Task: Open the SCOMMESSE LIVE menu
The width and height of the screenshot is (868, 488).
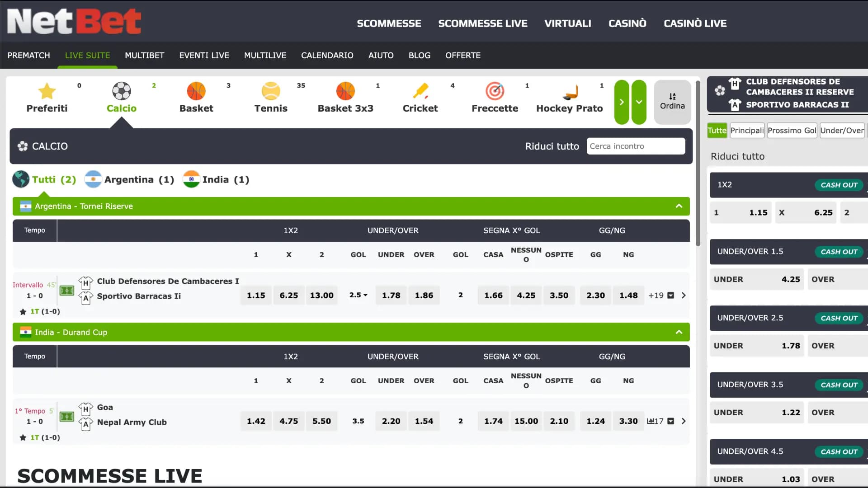Action: point(482,23)
